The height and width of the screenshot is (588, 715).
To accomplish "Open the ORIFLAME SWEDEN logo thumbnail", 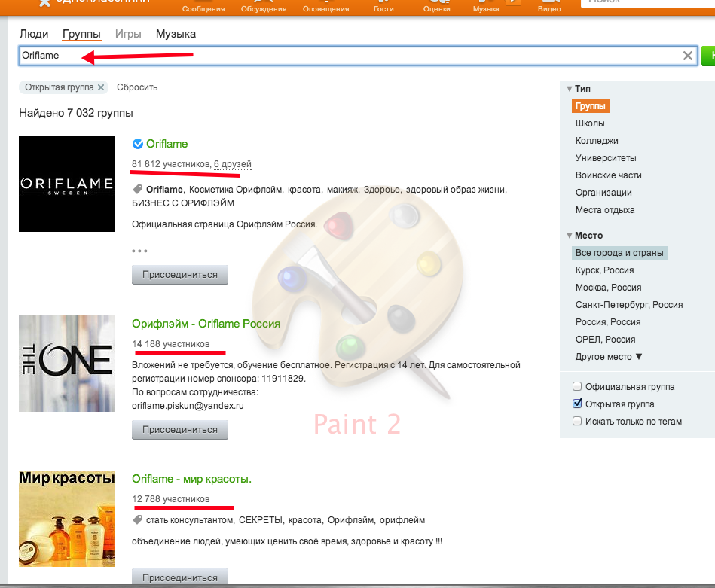I will (x=67, y=184).
